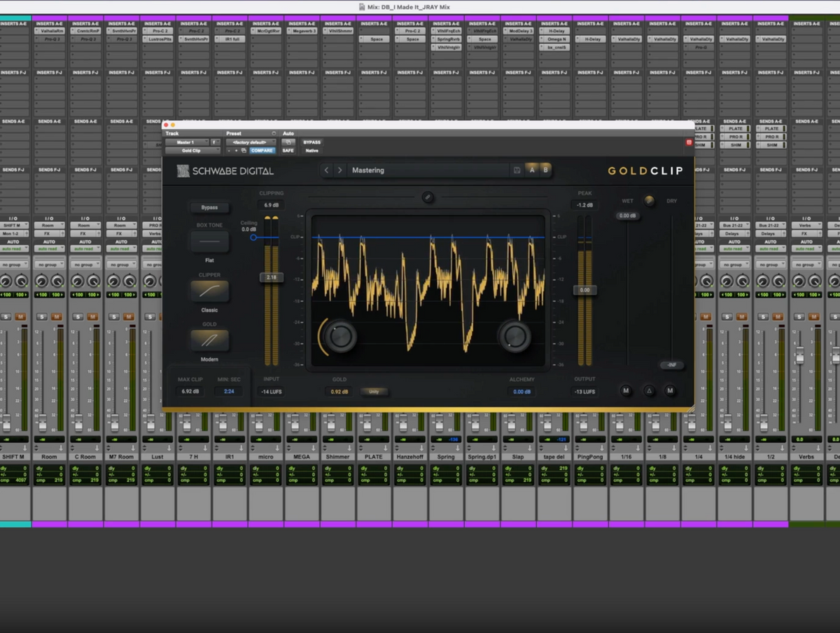840x633 pixels.
Task: Click the Wet level handle showing 0.00 dB
Action: click(x=628, y=216)
